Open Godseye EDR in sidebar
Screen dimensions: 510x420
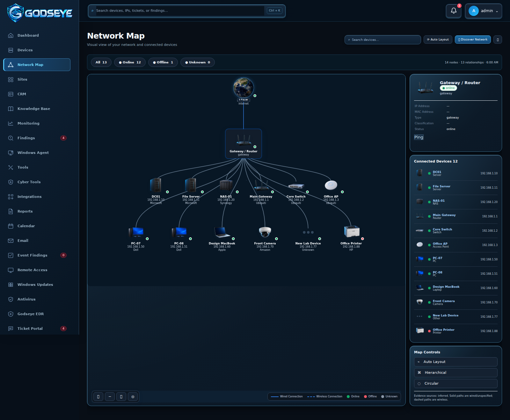click(x=37, y=314)
